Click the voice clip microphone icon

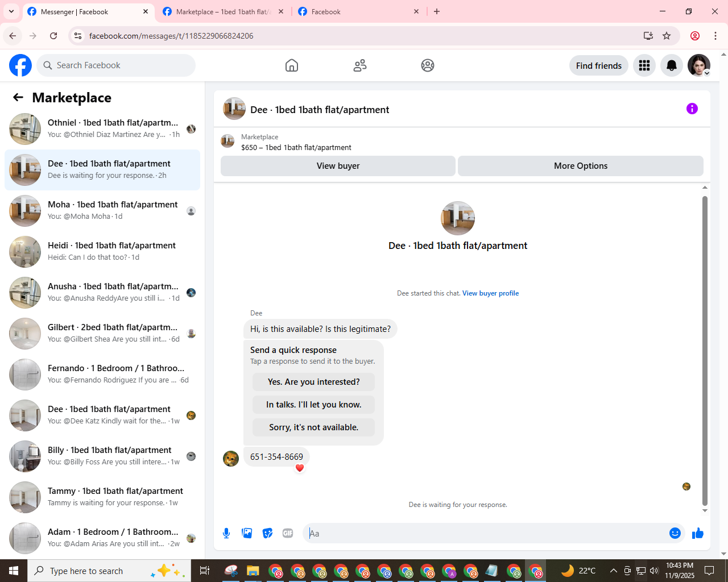click(226, 533)
